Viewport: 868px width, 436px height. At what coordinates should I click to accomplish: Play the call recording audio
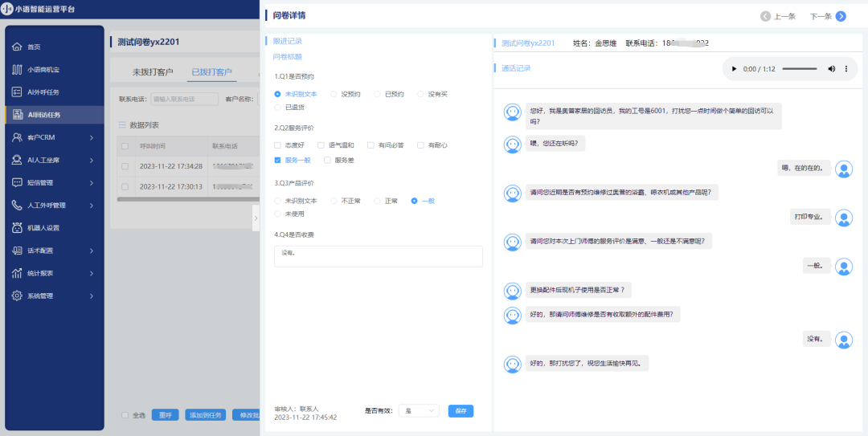734,69
